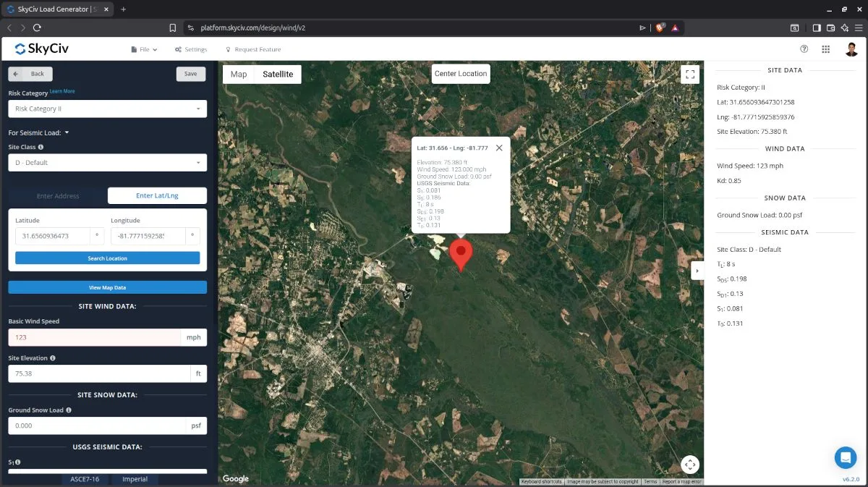This screenshot has height=487, width=868.
Task: Select the Enter Address mode
Action: click(x=58, y=196)
